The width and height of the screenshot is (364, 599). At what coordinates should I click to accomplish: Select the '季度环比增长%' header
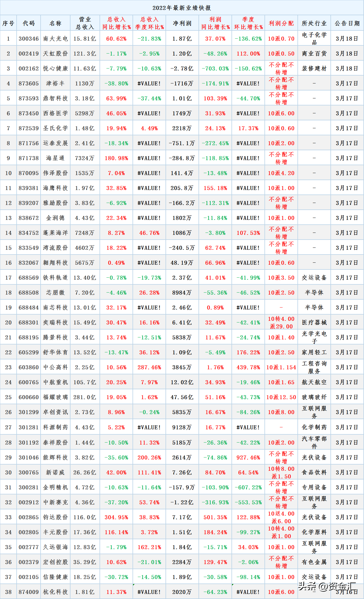pos(248,23)
